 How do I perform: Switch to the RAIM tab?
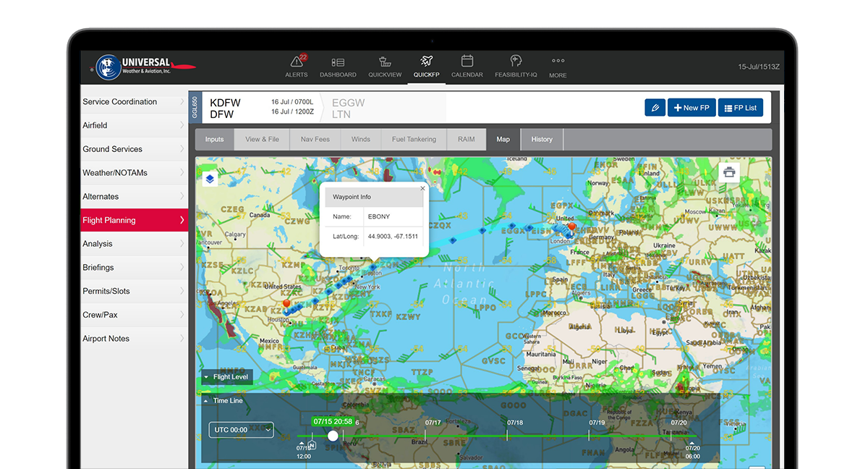point(467,140)
